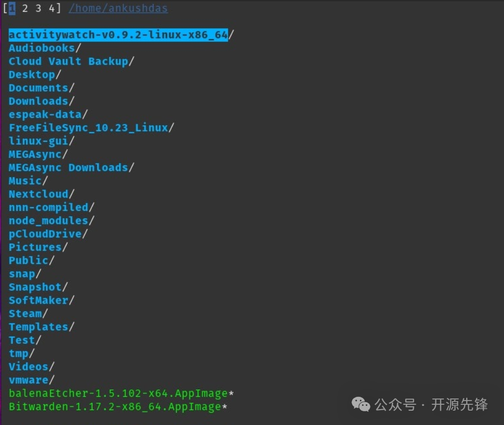Select the Music directory
Viewport: 504px width, 425px height.
click(28, 181)
